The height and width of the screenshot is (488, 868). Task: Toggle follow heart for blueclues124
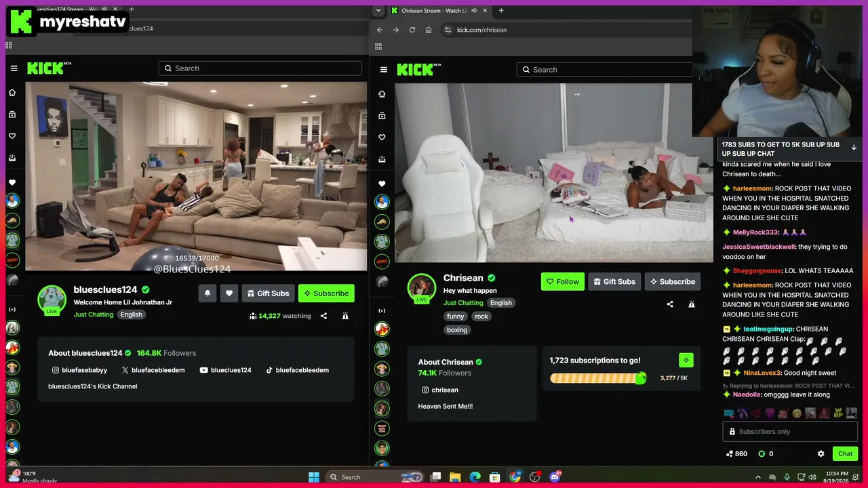pos(229,293)
